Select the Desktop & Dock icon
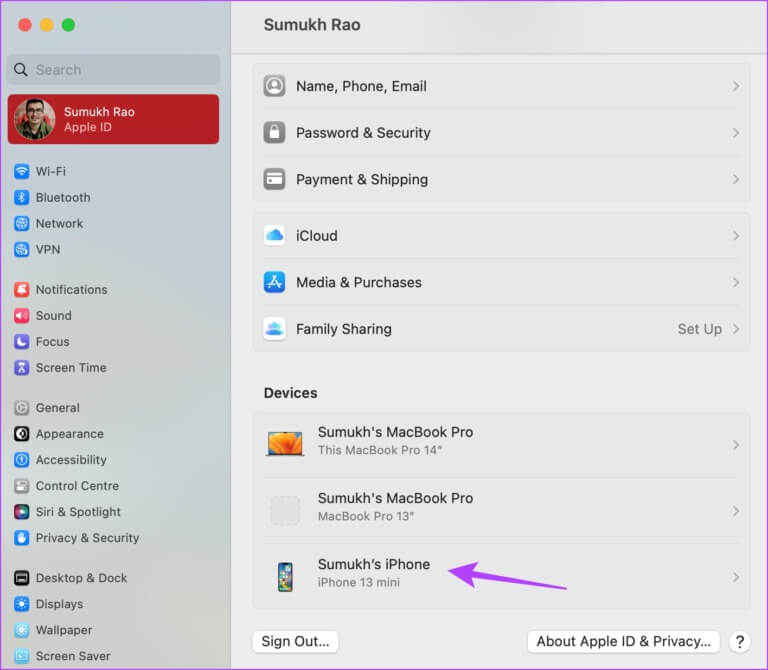The height and width of the screenshot is (670, 768). [22, 578]
